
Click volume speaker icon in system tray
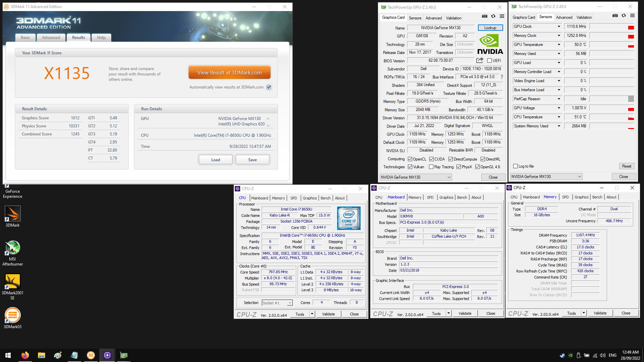point(603,355)
